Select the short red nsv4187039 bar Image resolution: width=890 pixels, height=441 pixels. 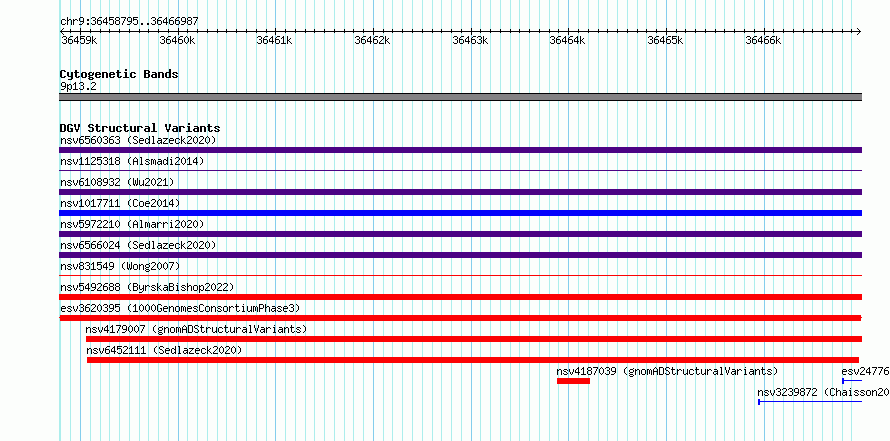tap(573, 381)
